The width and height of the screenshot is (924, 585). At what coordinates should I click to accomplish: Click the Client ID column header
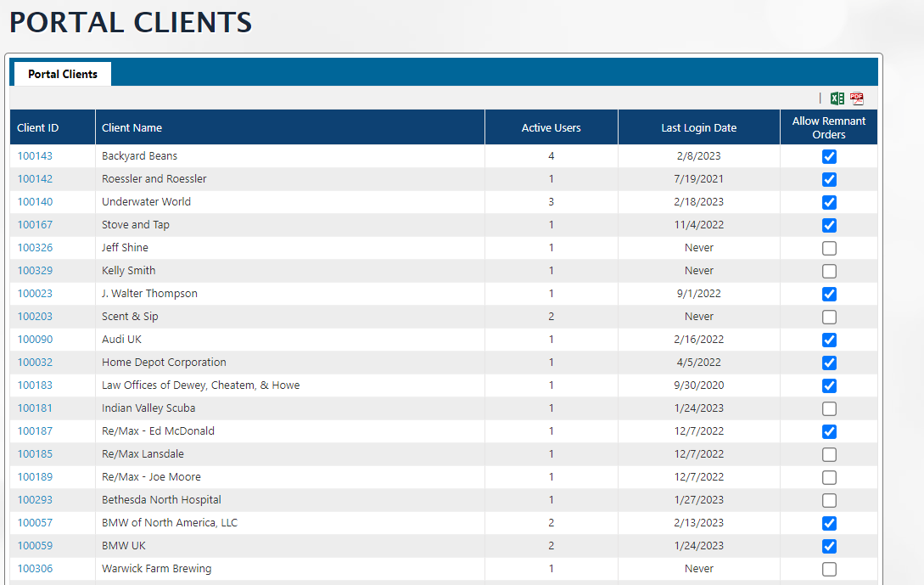coord(38,128)
